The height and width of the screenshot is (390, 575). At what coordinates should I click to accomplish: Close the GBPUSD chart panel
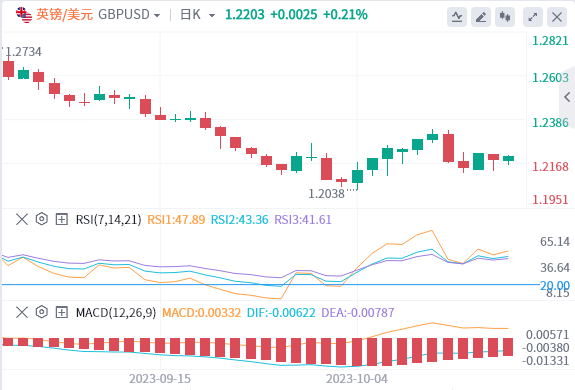point(557,17)
